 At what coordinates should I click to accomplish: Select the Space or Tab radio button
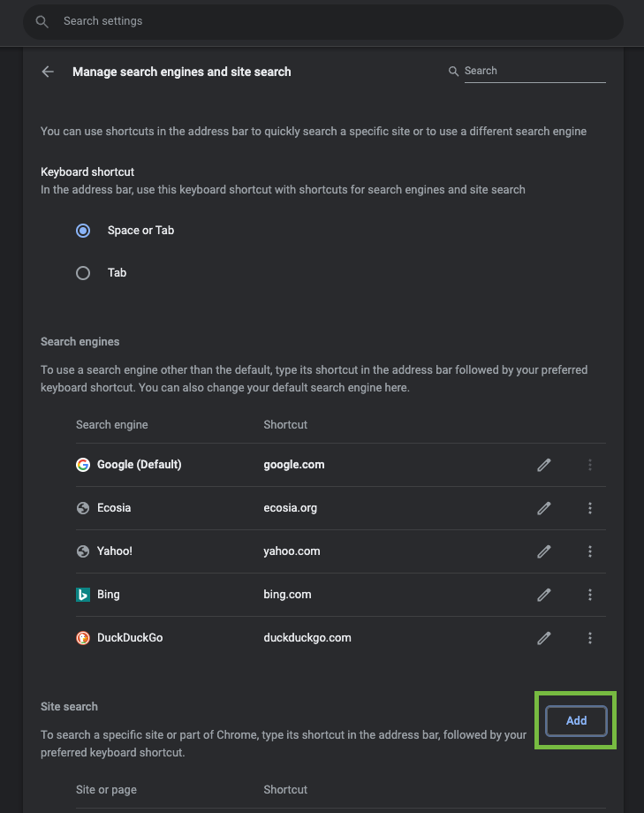point(82,230)
